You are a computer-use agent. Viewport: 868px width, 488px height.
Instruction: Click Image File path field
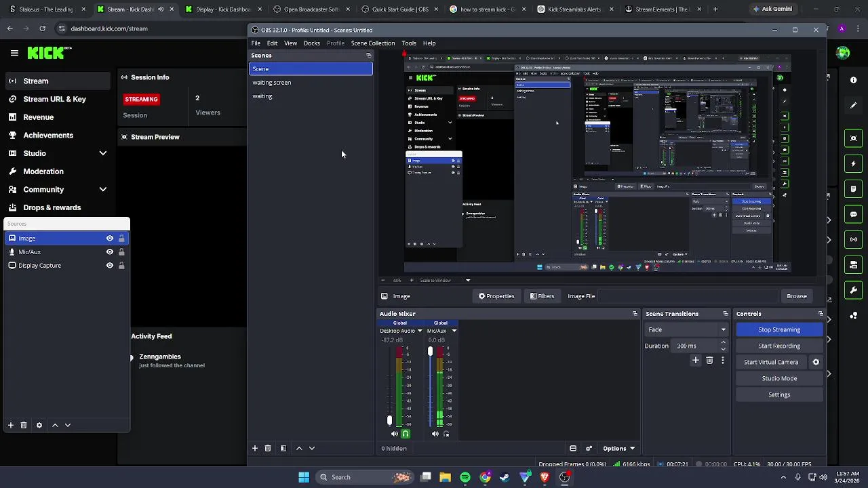688,296
